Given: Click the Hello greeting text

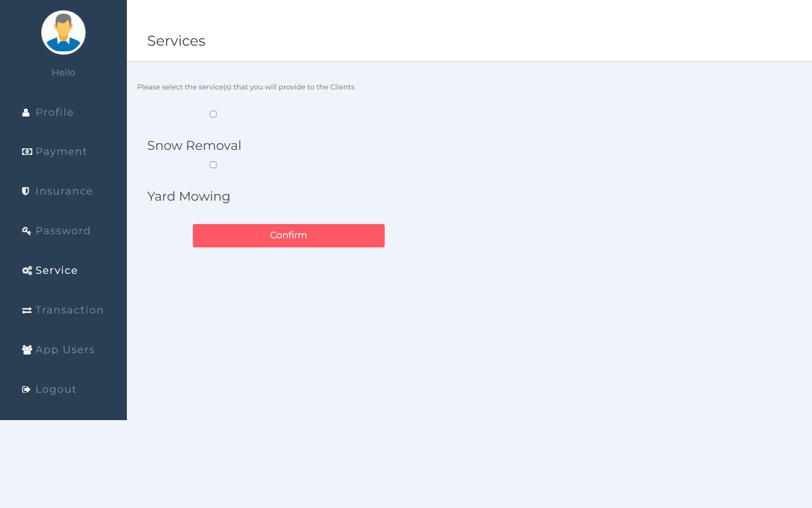Looking at the screenshot, I should click(x=63, y=73).
